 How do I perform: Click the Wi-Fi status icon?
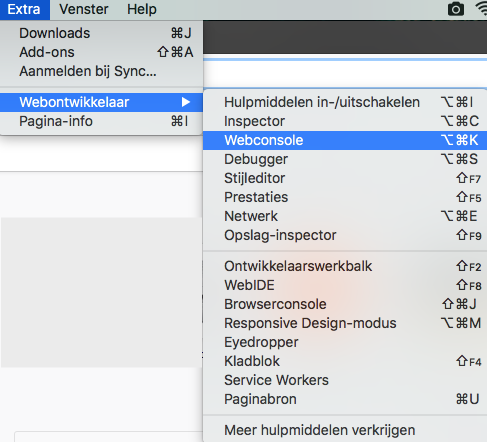click(482, 9)
